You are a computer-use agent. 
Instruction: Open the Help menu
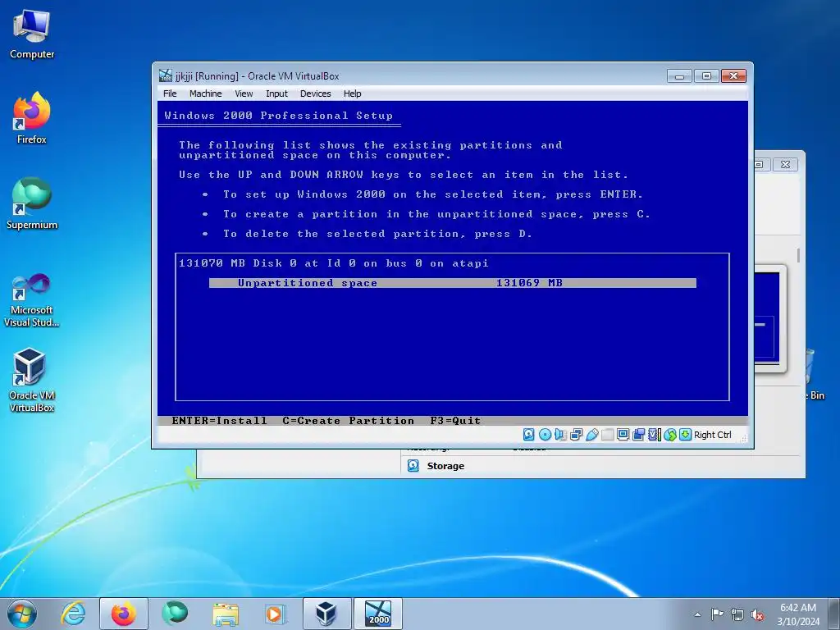pos(352,94)
